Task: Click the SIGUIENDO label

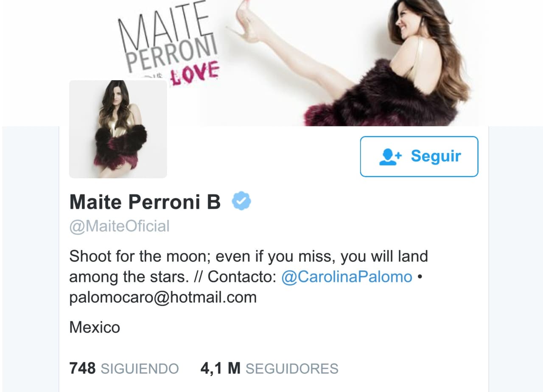Action: point(140,369)
